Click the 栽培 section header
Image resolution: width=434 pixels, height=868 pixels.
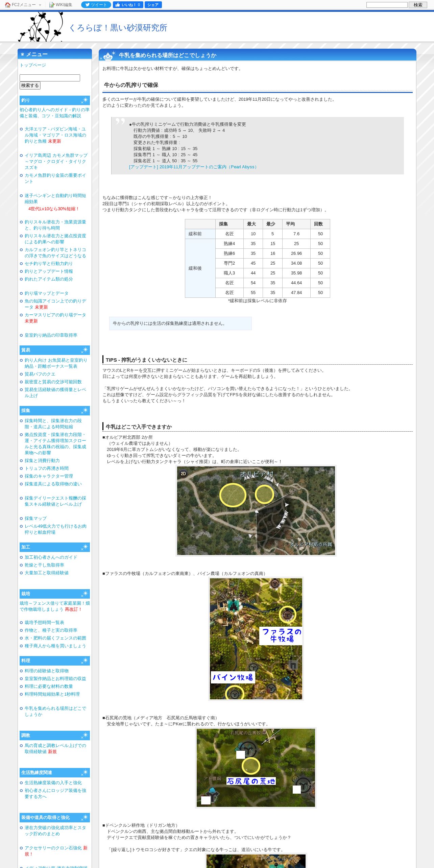point(55,594)
